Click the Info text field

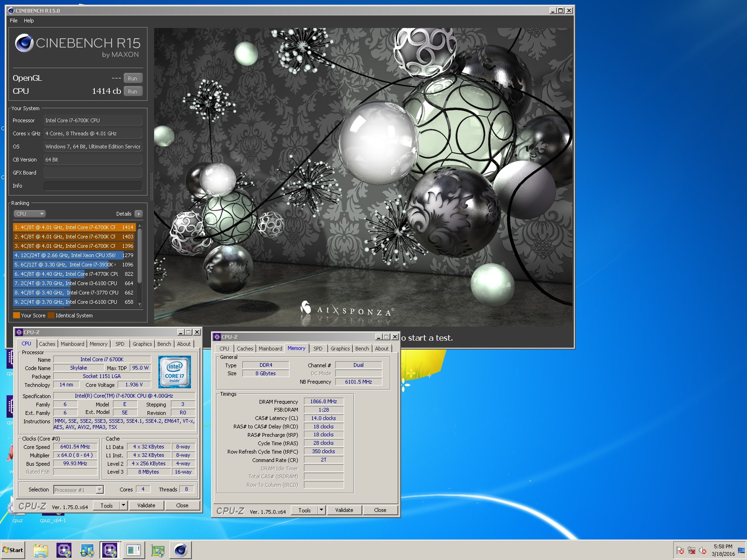click(x=93, y=186)
